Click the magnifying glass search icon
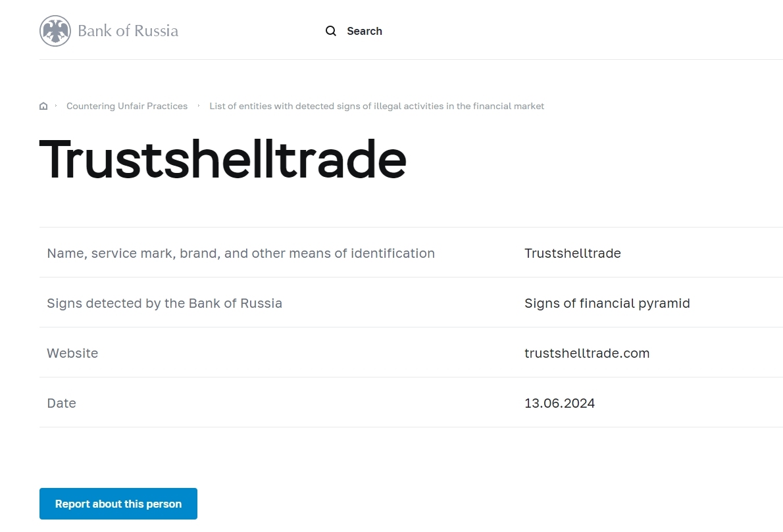 click(331, 31)
